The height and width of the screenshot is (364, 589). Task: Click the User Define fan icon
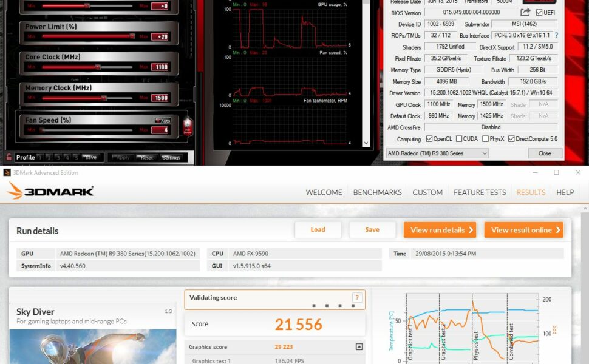pyautogui.click(x=188, y=126)
